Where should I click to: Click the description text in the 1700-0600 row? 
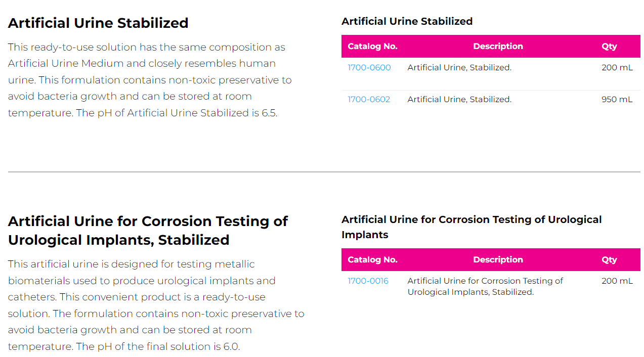point(459,68)
